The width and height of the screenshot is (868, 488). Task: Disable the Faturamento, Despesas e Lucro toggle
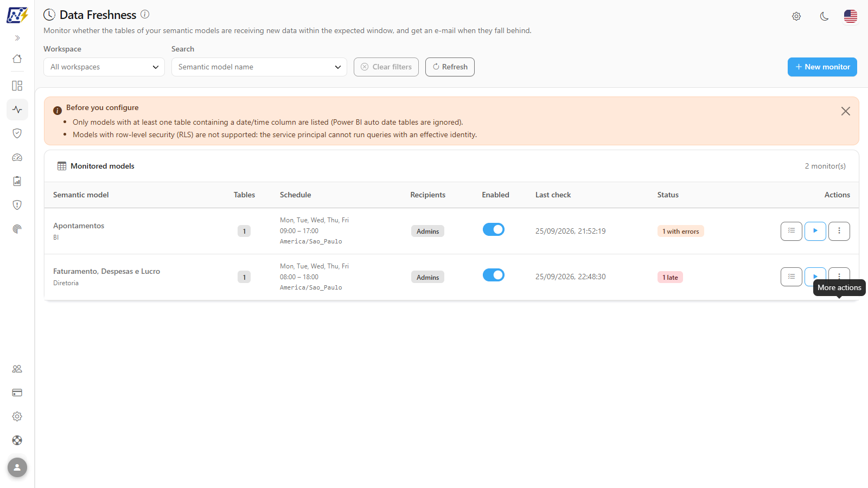(x=494, y=275)
